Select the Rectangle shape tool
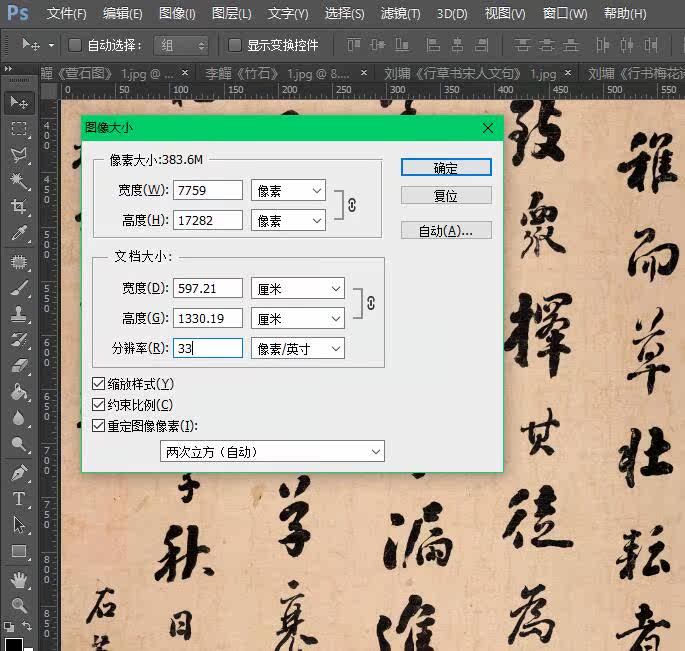This screenshot has height=651, width=685. (x=18, y=551)
